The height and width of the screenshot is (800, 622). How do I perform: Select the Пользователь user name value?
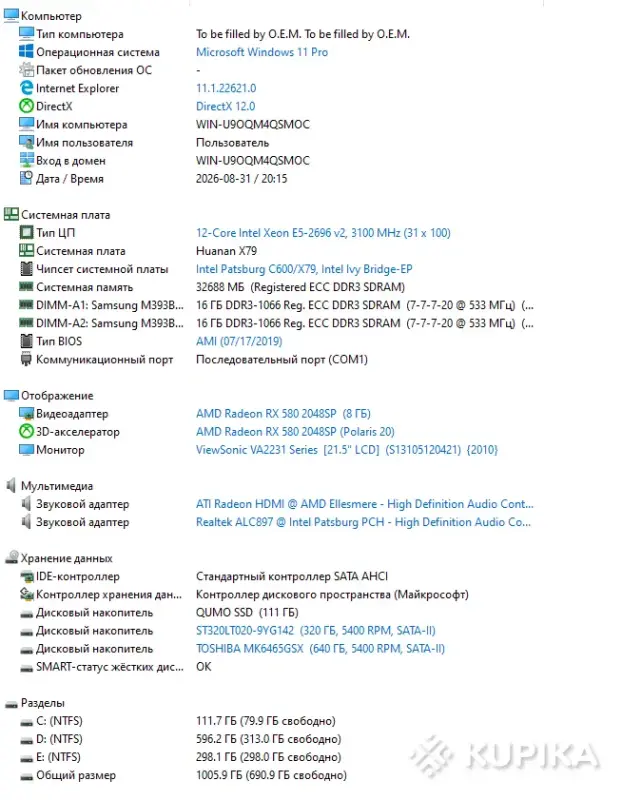[x=232, y=143]
